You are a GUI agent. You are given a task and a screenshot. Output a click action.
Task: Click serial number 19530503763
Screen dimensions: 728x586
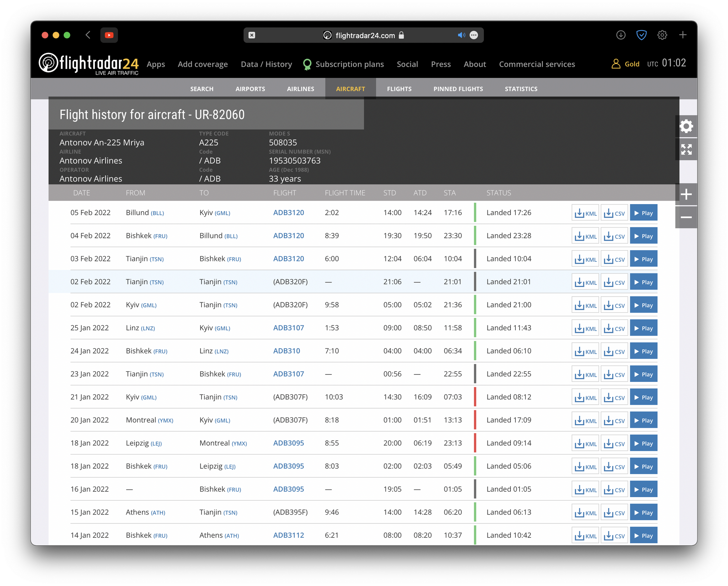295,161
